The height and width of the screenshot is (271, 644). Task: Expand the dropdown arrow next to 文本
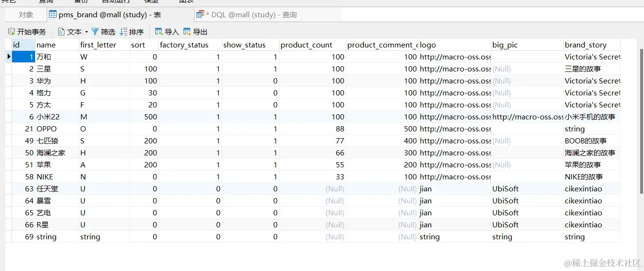click(86, 32)
